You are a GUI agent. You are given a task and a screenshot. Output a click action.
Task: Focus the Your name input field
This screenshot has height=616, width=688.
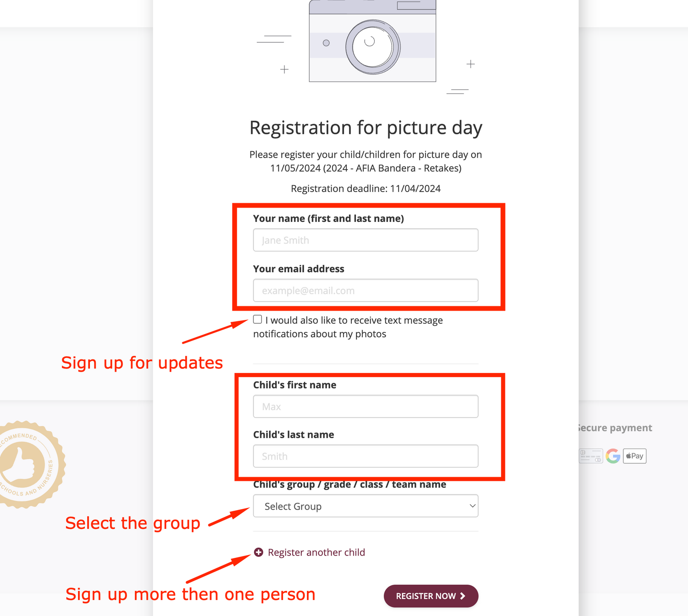pyautogui.click(x=366, y=240)
